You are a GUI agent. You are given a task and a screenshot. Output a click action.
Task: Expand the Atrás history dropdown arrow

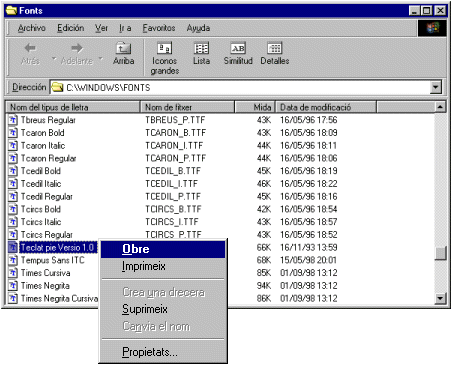click(54, 59)
